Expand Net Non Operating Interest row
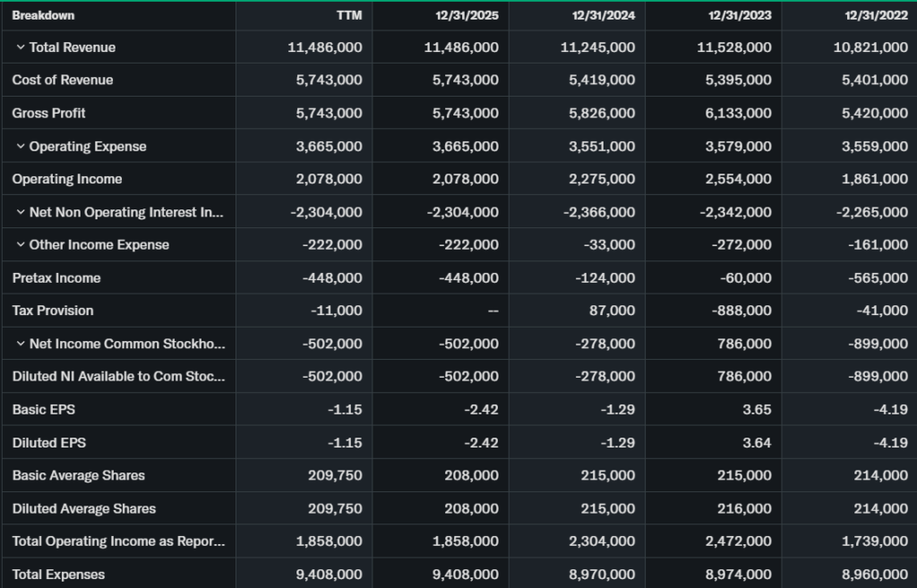 [x=20, y=212]
